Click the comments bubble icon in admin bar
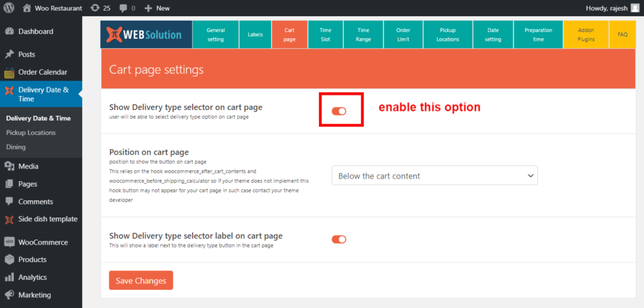The height and width of the screenshot is (308, 644). 123,8
